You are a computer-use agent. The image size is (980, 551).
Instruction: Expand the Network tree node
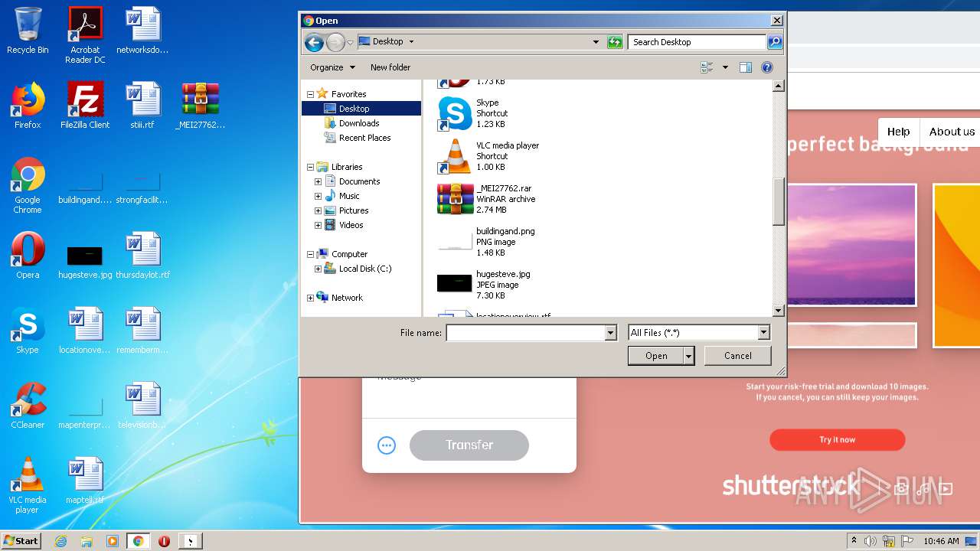pyautogui.click(x=311, y=298)
